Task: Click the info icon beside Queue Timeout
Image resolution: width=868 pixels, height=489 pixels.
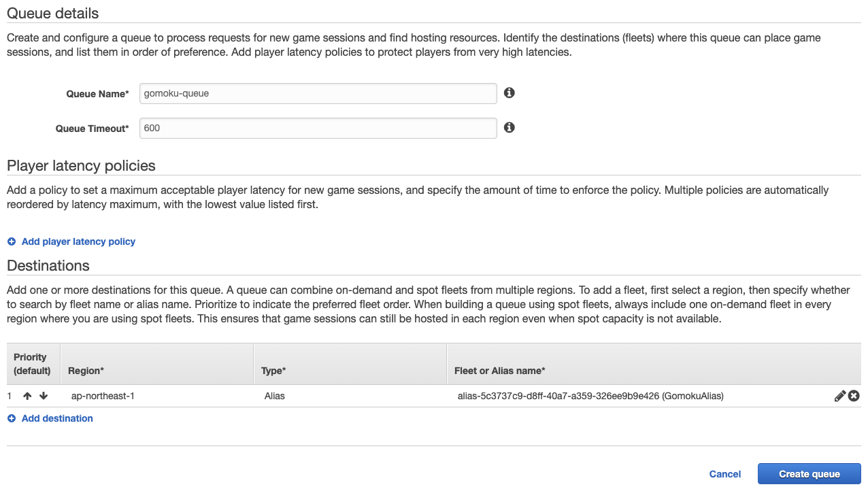Action: 509,127
